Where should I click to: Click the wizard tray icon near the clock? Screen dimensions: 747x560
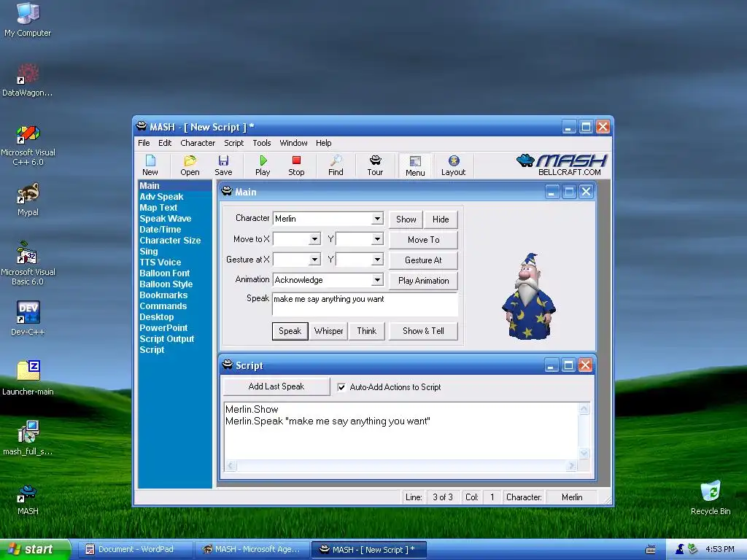coord(680,549)
